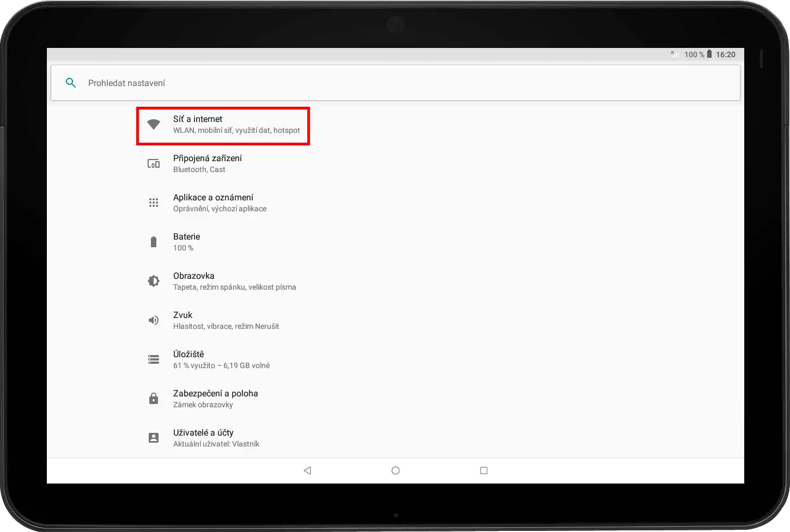The image size is (790, 532).
Task: Focus the Prohledat nastavení search field
Action: coord(381,83)
